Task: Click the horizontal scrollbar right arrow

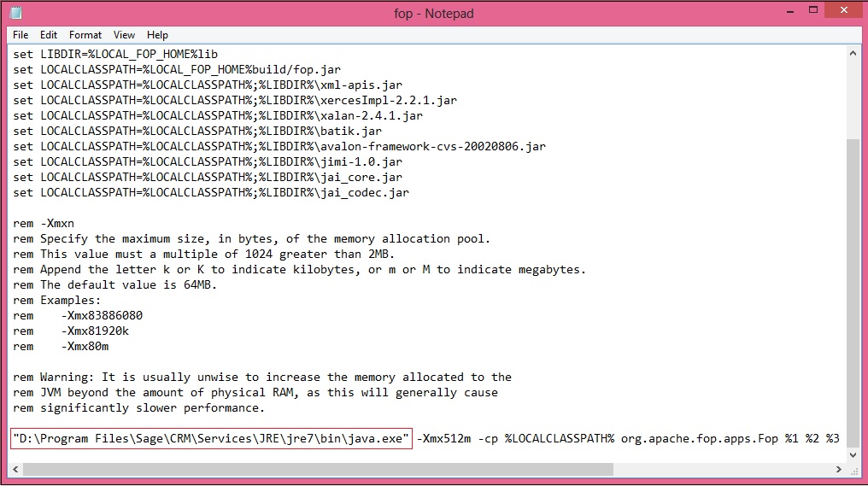Action: point(837,470)
